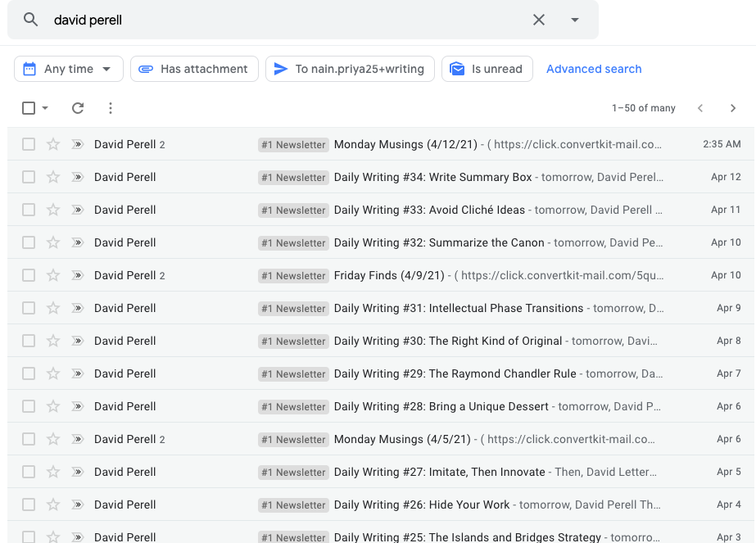Go to newer results page arrow
756x543 pixels.
pos(700,108)
